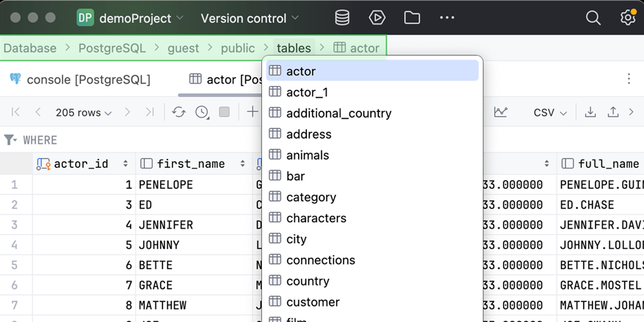Click the Run services hexagon play icon
The width and height of the screenshot is (644, 322).
point(377,18)
